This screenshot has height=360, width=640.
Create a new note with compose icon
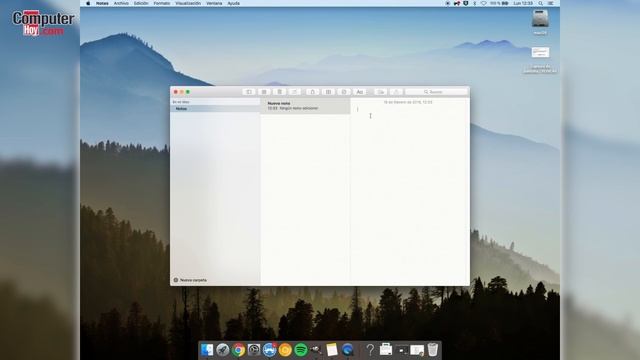click(295, 92)
